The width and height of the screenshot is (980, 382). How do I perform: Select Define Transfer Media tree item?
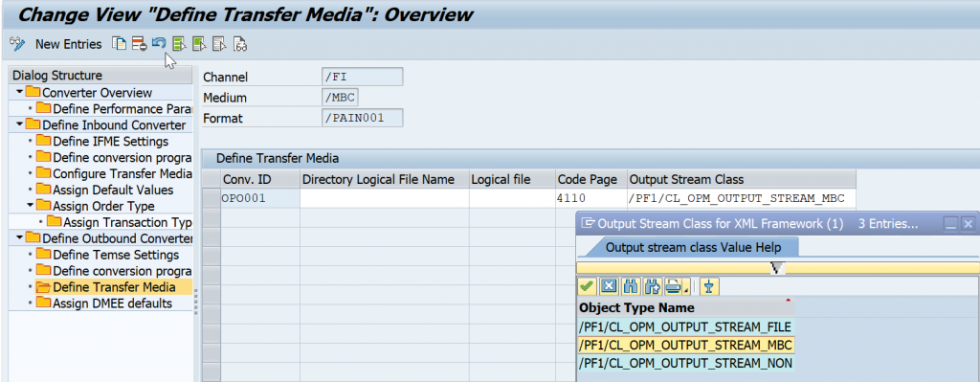pyautogui.click(x=115, y=287)
